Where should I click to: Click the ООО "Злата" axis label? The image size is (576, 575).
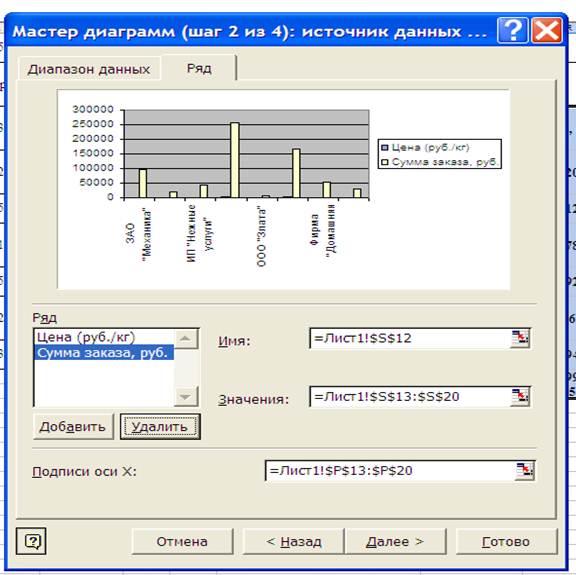click(260, 237)
